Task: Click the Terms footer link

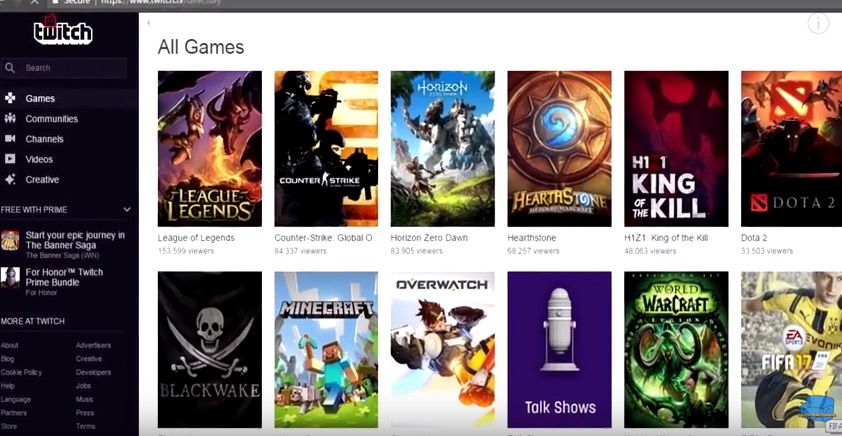Action: pyautogui.click(x=85, y=426)
